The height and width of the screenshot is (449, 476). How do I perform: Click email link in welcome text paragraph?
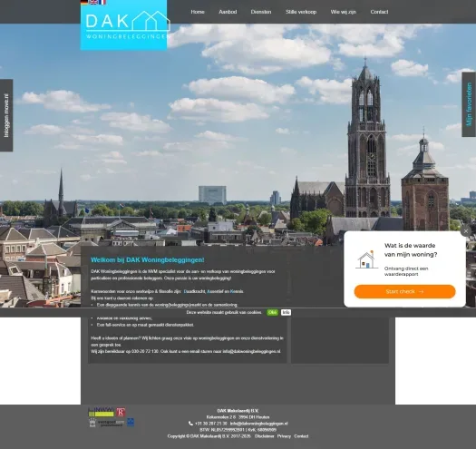pyautogui.click(x=252, y=351)
